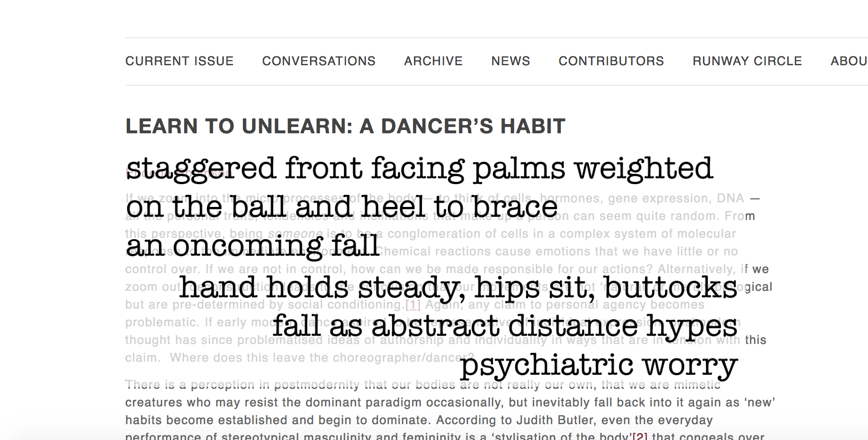View the Contributors page
The width and height of the screenshot is (868, 440).
click(612, 61)
